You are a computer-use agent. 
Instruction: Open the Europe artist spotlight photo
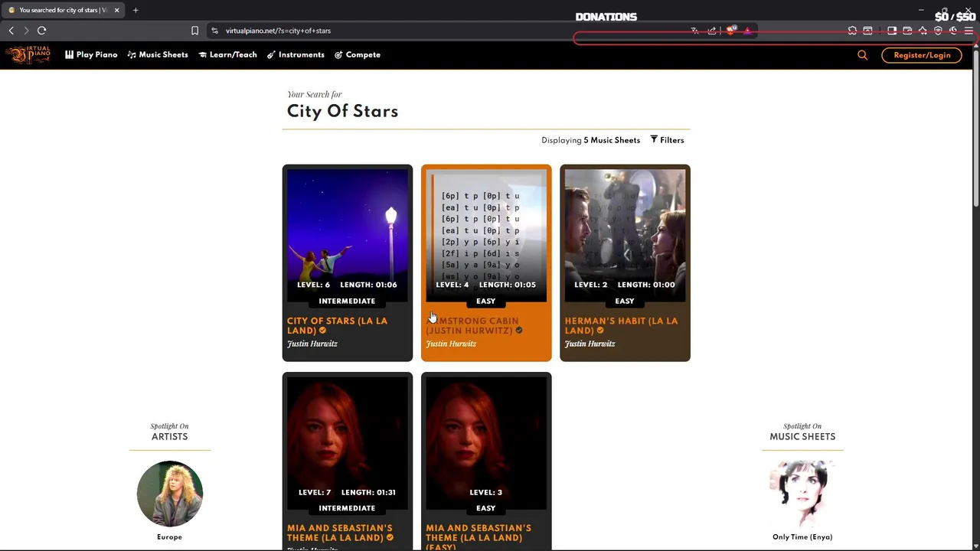[x=170, y=494]
